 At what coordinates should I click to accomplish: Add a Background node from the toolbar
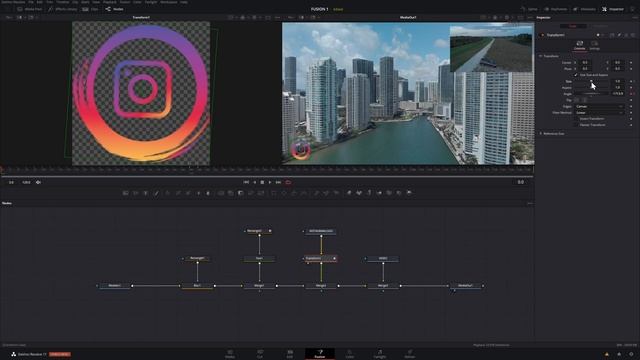click(x=126, y=193)
